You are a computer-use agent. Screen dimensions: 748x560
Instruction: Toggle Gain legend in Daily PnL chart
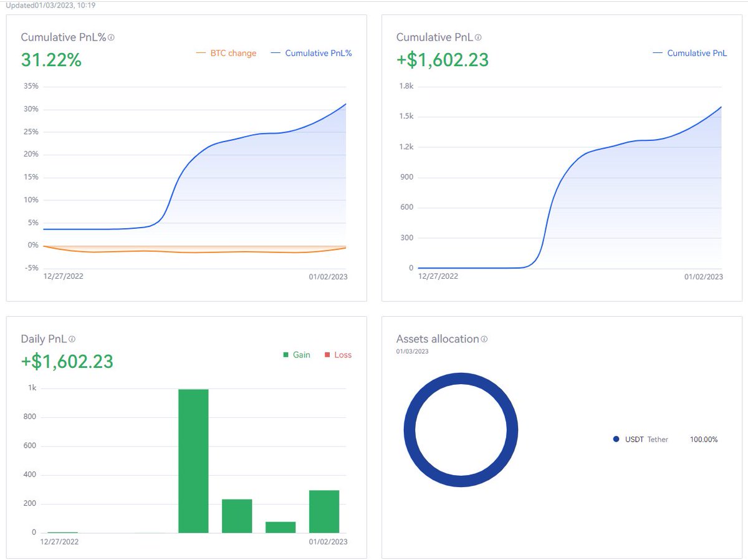(297, 355)
